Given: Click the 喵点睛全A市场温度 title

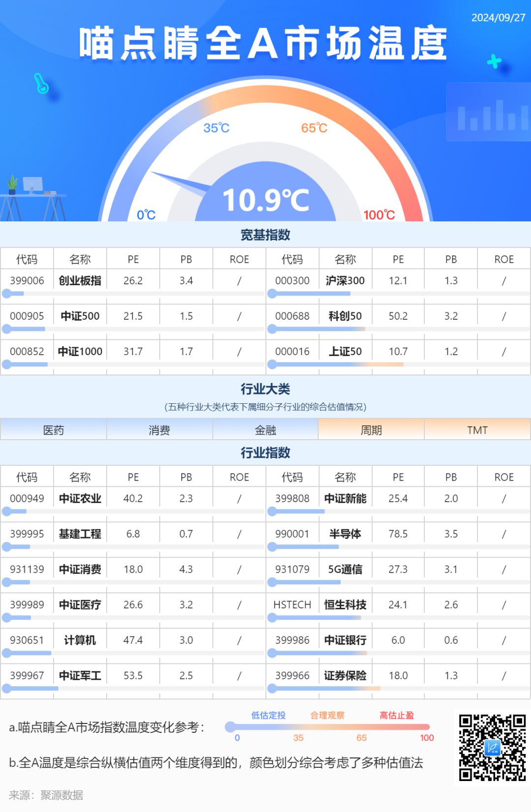Looking at the screenshot, I should click(263, 43).
